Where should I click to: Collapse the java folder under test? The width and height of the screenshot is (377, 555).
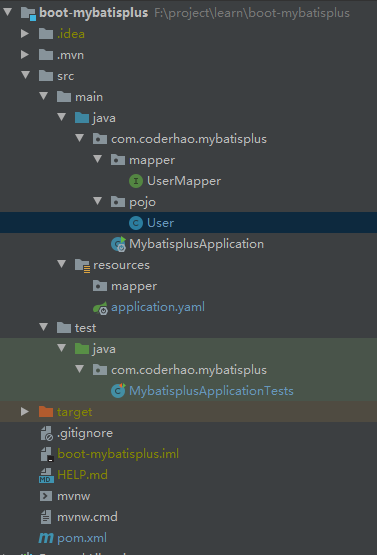[62, 348]
